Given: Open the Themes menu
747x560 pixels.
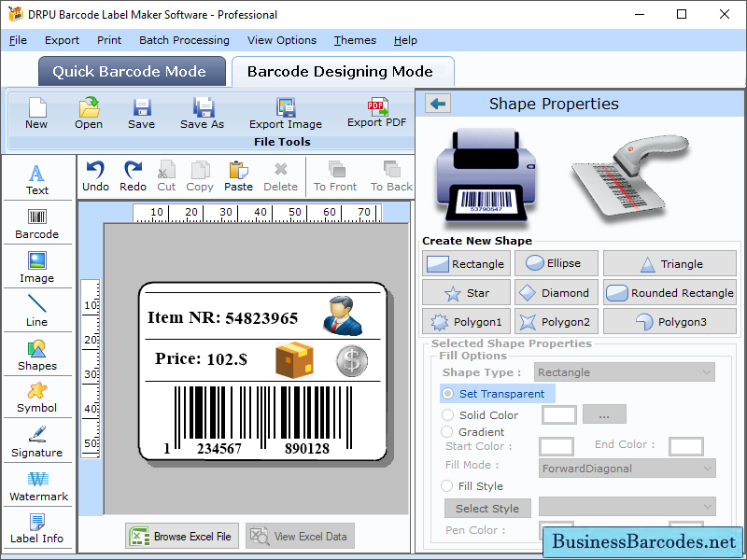Looking at the screenshot, I should coord(355,40).
